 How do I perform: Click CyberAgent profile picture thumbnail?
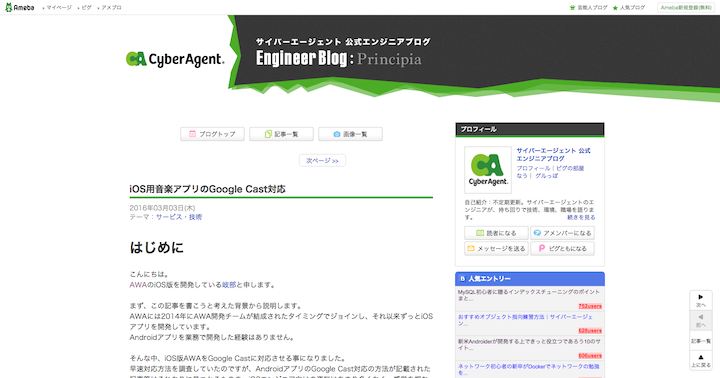(x=488, y=170)
